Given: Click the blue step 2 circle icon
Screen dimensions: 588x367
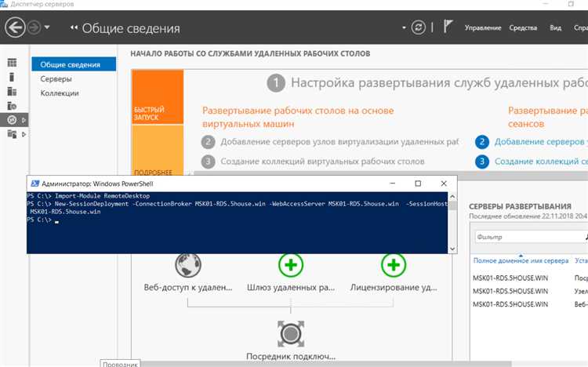Looking at the screenshot, I should click(482, 142).
